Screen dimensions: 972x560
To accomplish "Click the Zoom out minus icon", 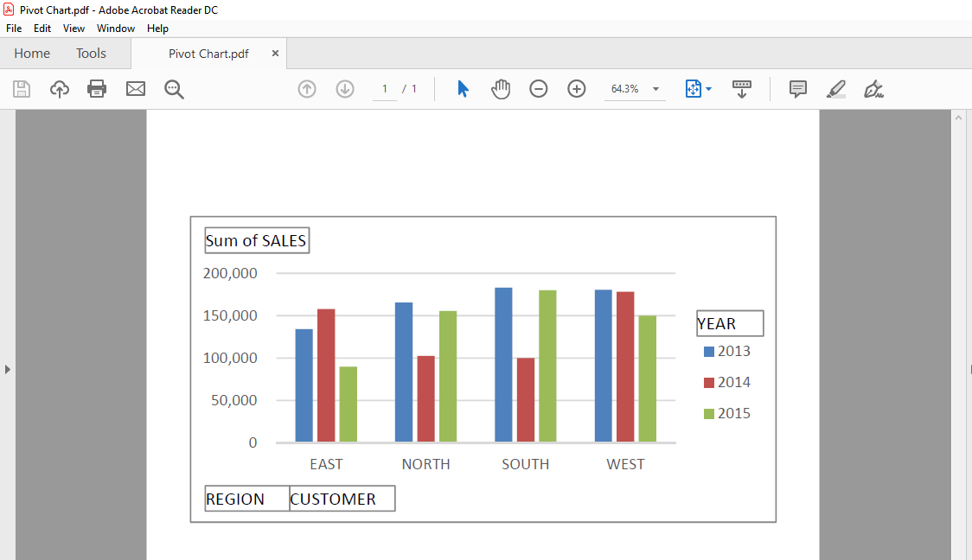I will [539, 89].
